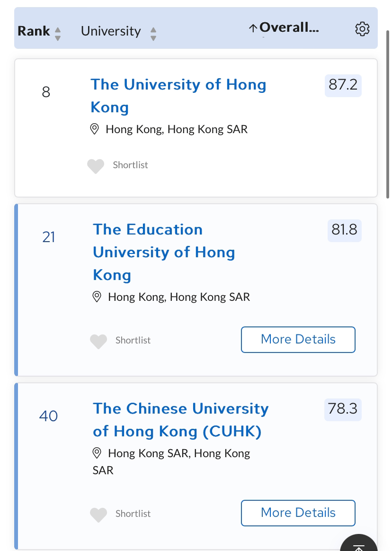Open the table settings gear icon

click(362, 29)
